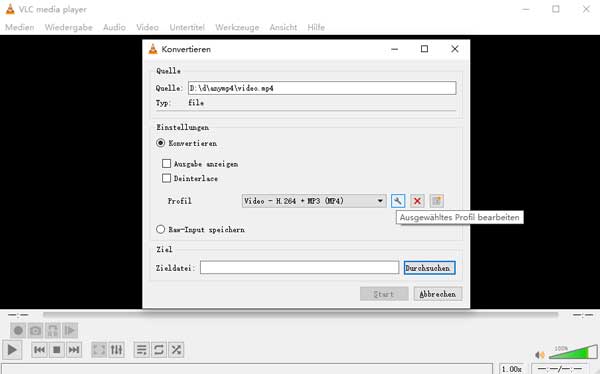Click the Durchsuchen button
Viewport: 600px width, 374px height.
click(x=429, y=268)
